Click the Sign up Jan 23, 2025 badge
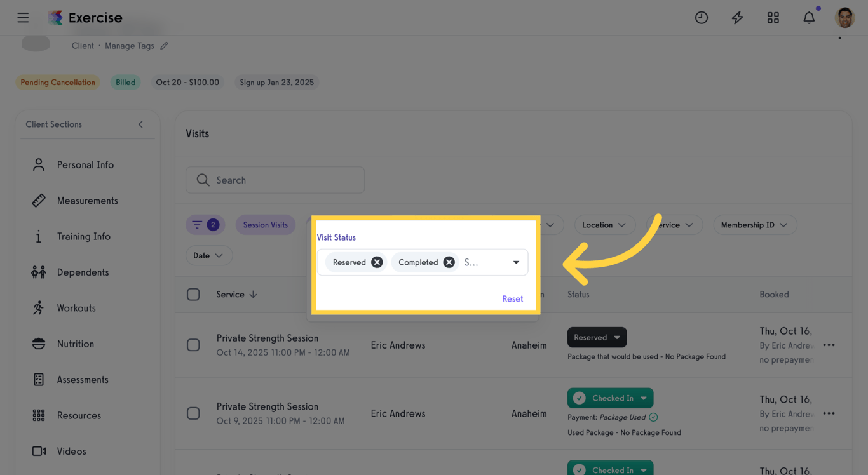This screenshot has height=475, width=868. pyautogui.click(x=276, y=83)
